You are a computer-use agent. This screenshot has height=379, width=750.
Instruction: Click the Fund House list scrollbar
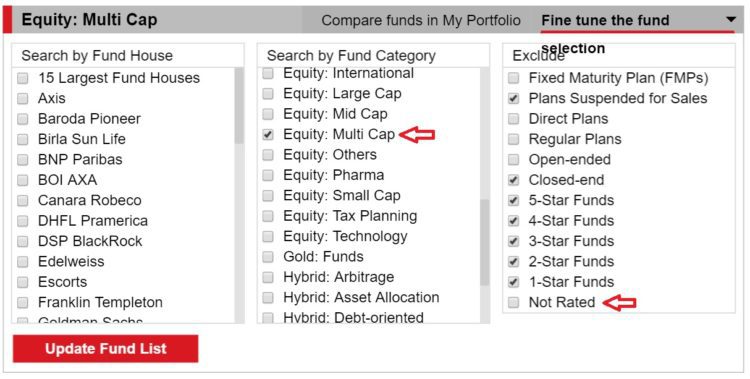240,195
